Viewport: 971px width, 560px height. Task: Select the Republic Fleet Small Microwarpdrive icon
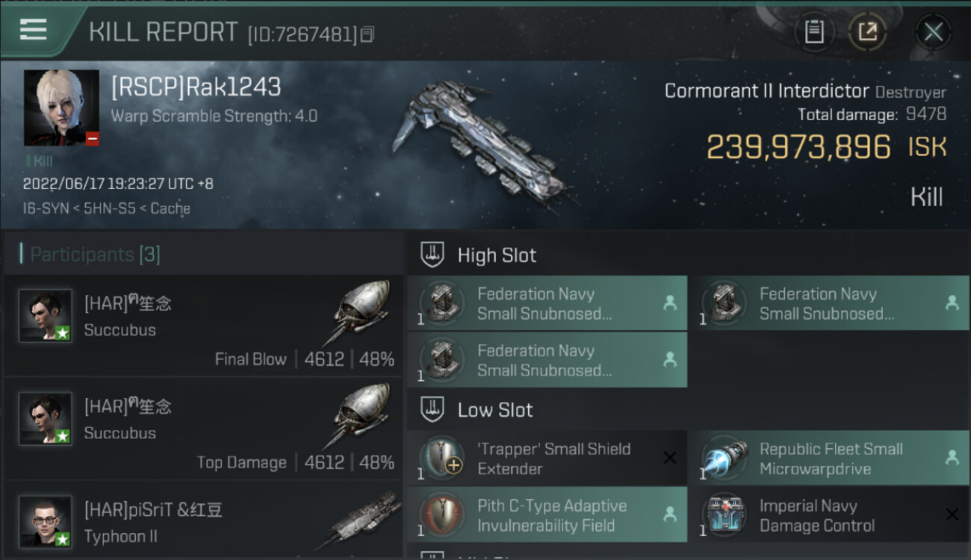coord(725,458)
